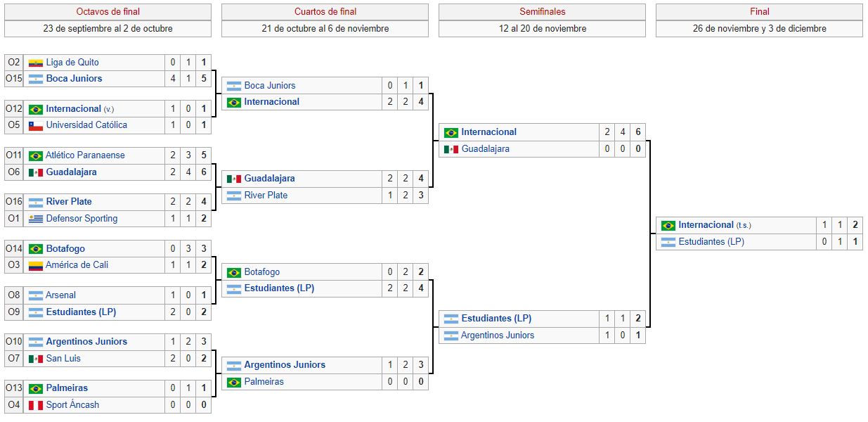This screenshot has height=422, width=868.
Task: Click Brazil flag beside Internacional in the Final
Action: [668, 226]
